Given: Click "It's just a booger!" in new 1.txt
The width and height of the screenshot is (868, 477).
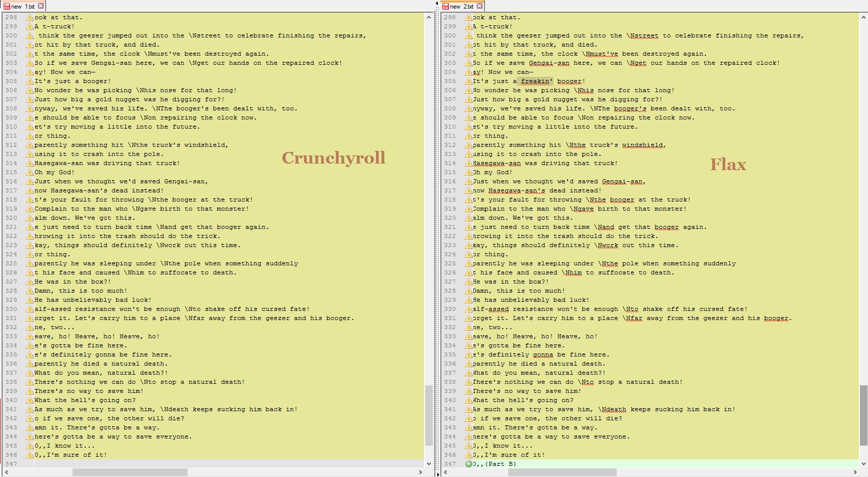Looking at the screenshot, I should click(x=72, y=81).
